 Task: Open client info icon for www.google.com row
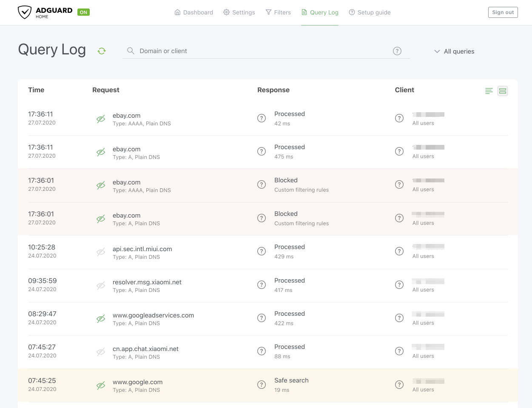(399, 385)
